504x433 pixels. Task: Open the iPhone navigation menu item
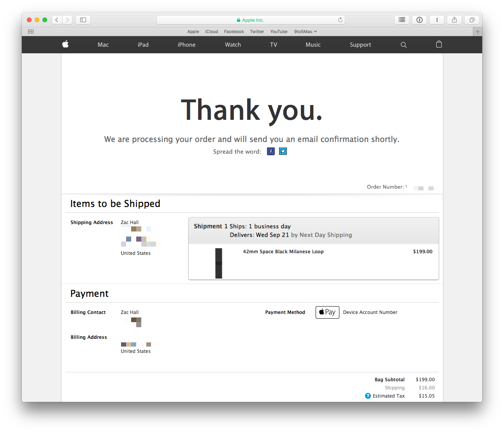[186, 45]
